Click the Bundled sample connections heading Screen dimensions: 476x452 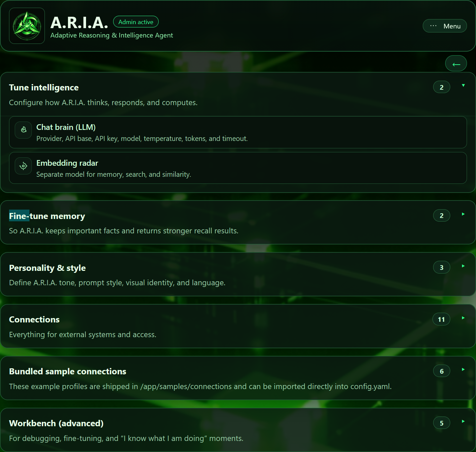click(68, 371)
